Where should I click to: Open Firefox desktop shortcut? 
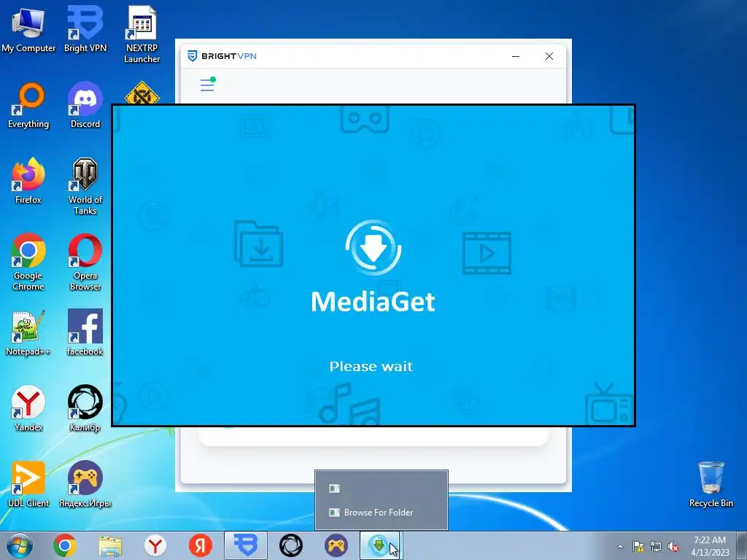pos(28,181)
